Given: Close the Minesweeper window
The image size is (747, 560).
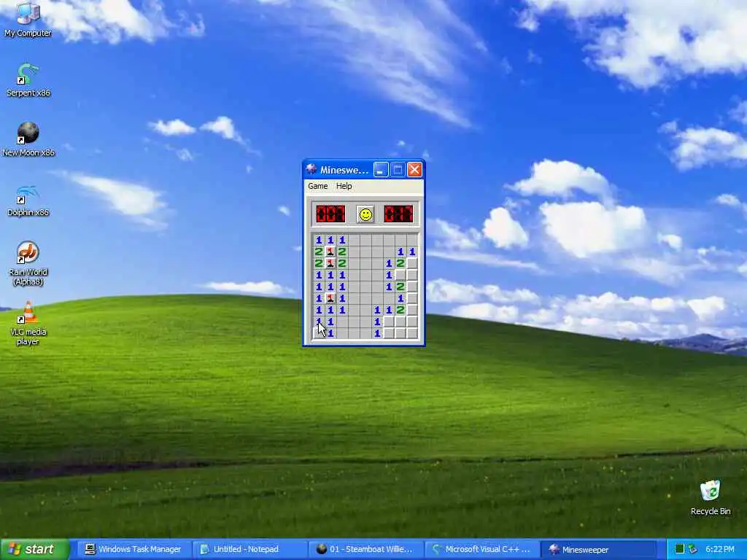Looking at the screenshot, I should pos(414,169).
